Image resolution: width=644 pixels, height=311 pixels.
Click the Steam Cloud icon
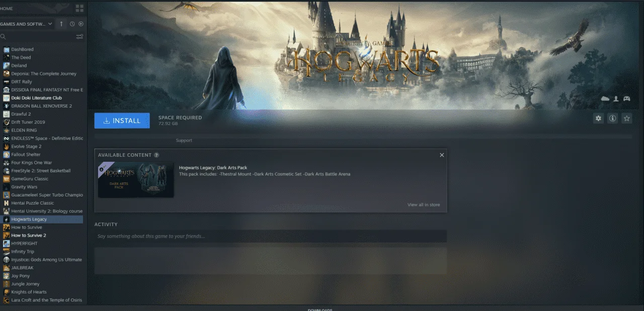(605, 99)
